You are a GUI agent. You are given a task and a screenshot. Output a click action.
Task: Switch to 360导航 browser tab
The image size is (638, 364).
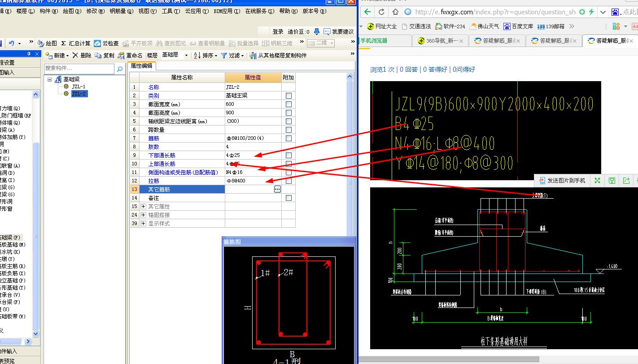[440, 41]
